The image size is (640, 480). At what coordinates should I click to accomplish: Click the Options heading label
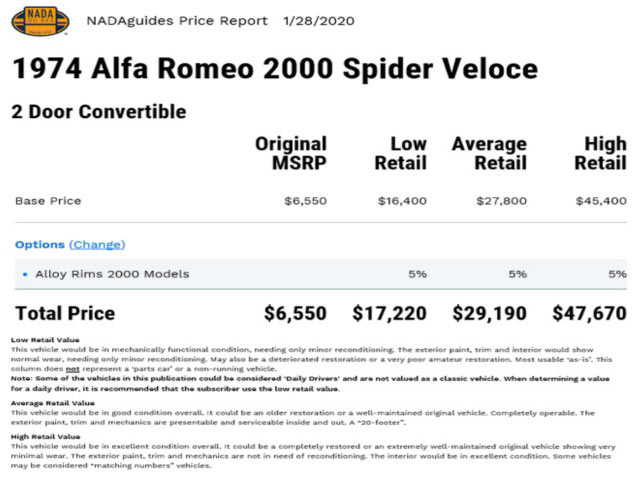[40, 244]
